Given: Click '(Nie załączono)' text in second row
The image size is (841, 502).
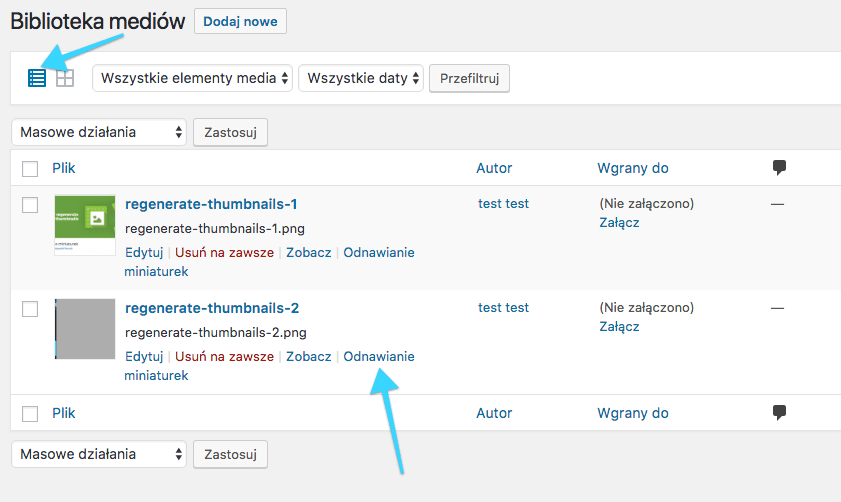Looking at the screenshot, I should (646, 308).
